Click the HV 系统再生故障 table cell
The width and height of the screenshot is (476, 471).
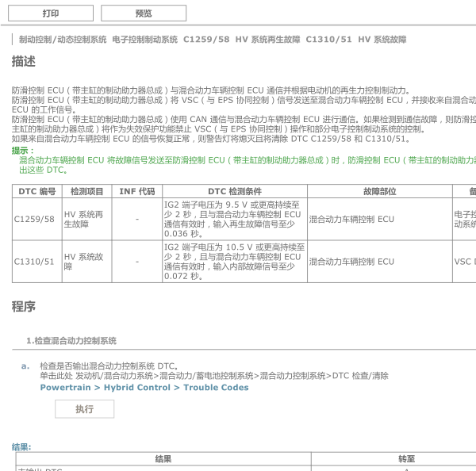pyautogui.click(x=86, y=219)
